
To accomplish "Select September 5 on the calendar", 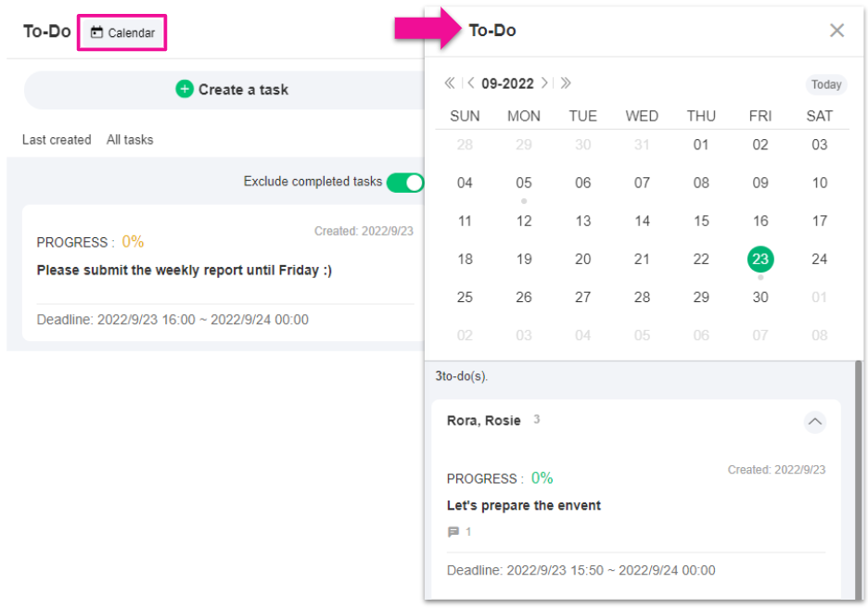I will point(524,184).
